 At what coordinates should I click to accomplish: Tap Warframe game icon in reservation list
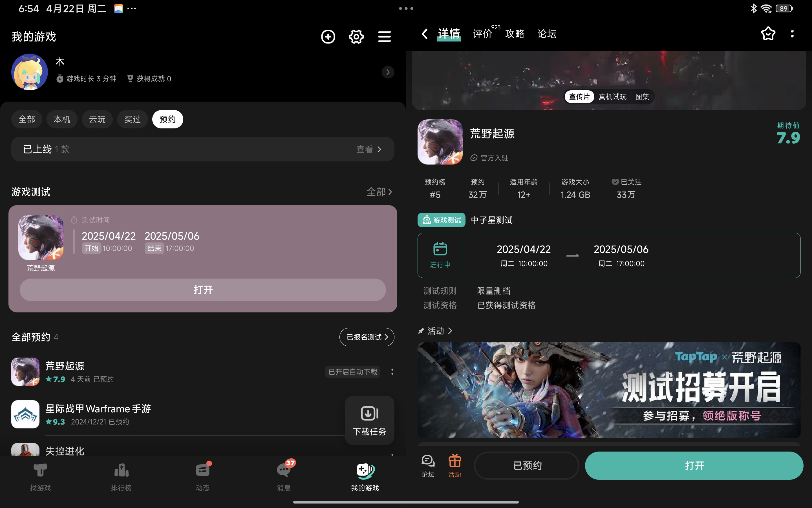(x=25, y=414)
